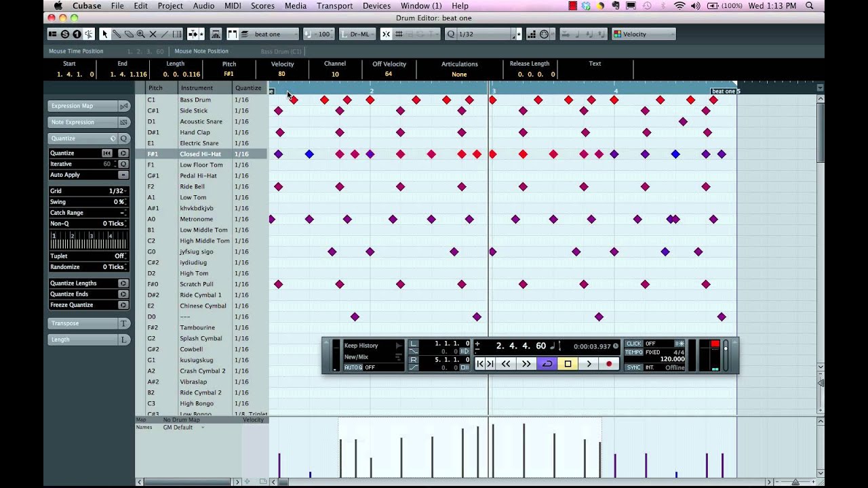Open the Apple menu
The height and width of the screenshot is (488, 868).
(58, 6)
